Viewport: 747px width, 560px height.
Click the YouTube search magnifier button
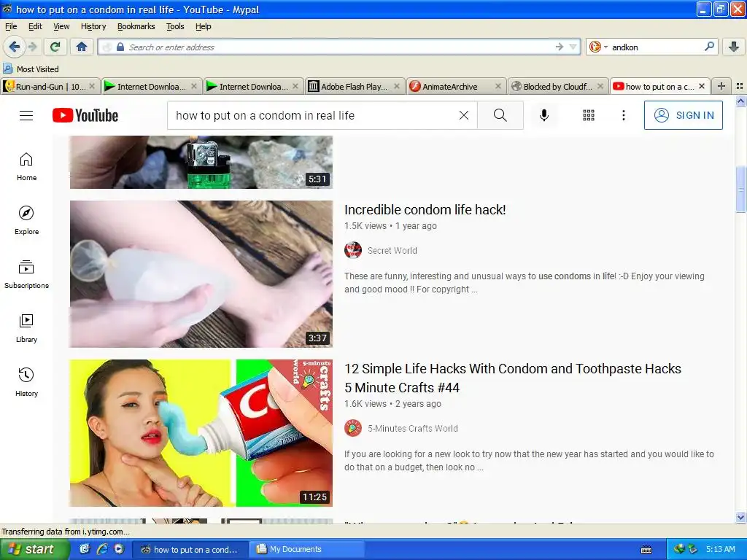point(500,115)
